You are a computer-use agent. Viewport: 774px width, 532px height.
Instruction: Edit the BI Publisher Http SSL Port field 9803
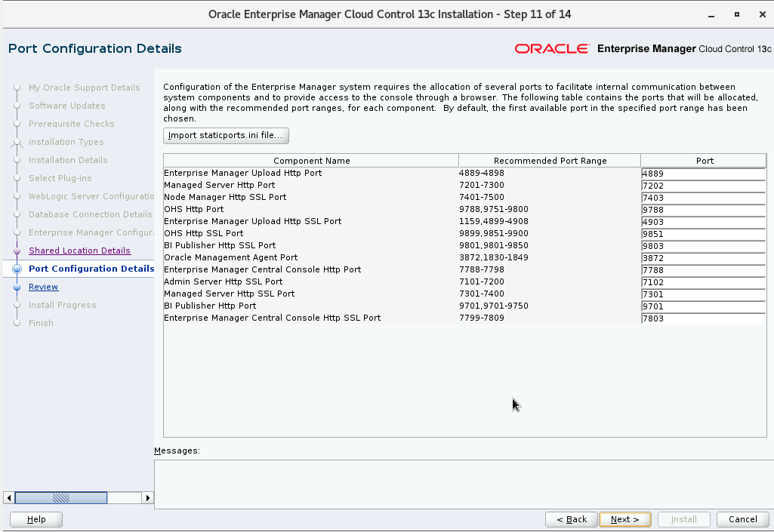(x=704, y=246)
